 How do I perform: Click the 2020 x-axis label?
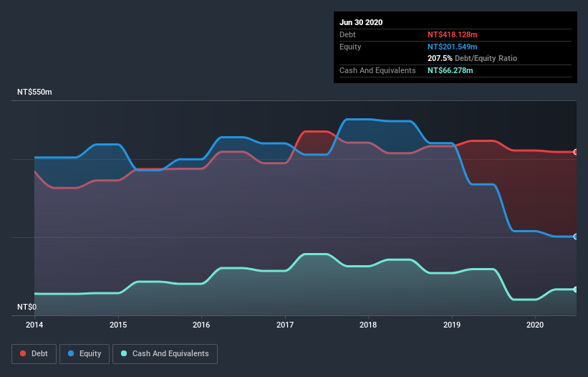(x=535, y=325)
